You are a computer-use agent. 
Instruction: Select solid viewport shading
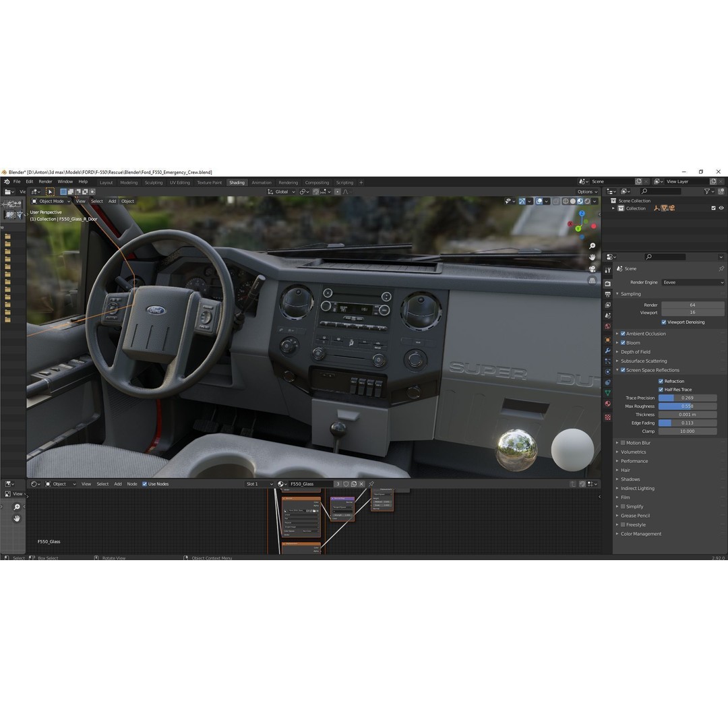coord(573,202)
